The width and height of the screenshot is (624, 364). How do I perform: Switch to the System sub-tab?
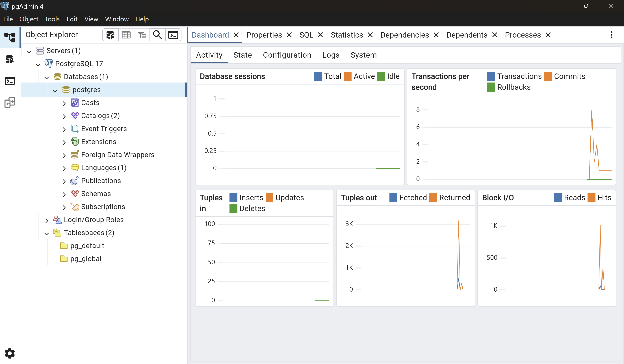(x=363, y=55)
